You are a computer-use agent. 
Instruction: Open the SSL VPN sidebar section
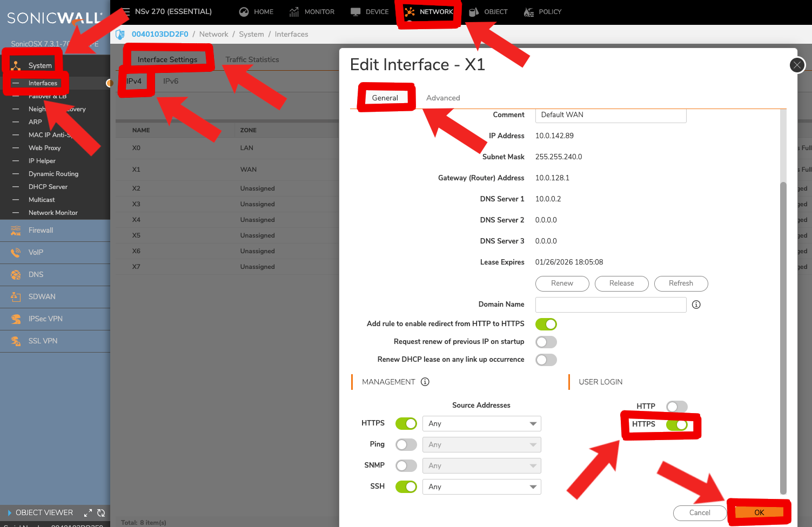pyautogui.click(x=43, y=341)
